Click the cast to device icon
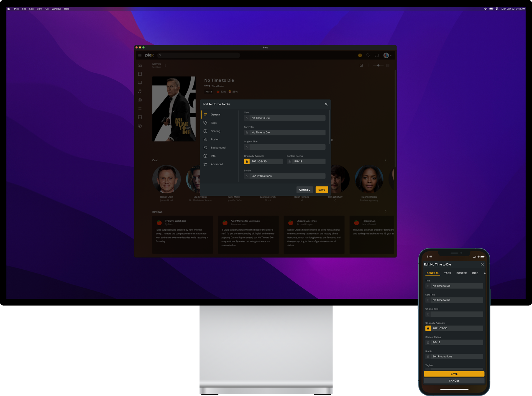The height and width of the screenshot is (396, 532). (377, 55)
